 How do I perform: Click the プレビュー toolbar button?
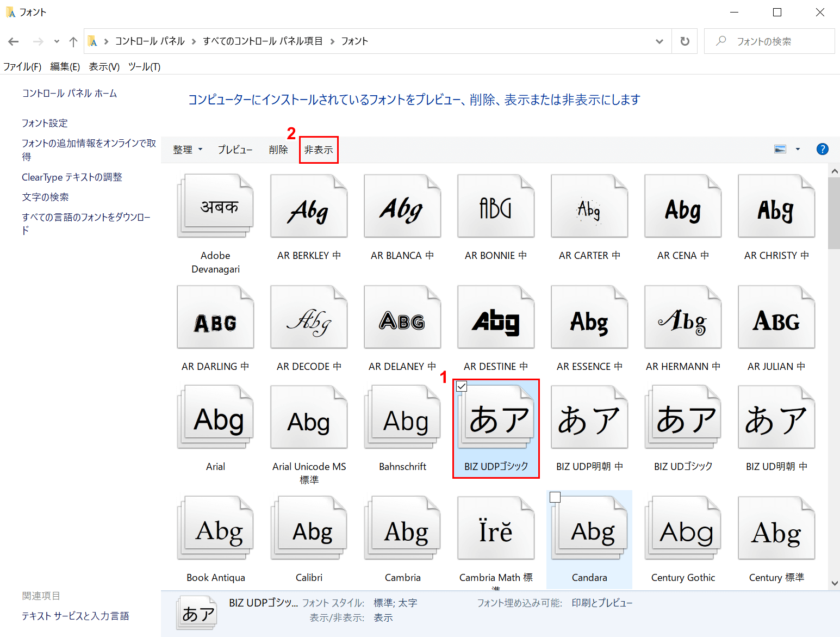click(235, 150)
